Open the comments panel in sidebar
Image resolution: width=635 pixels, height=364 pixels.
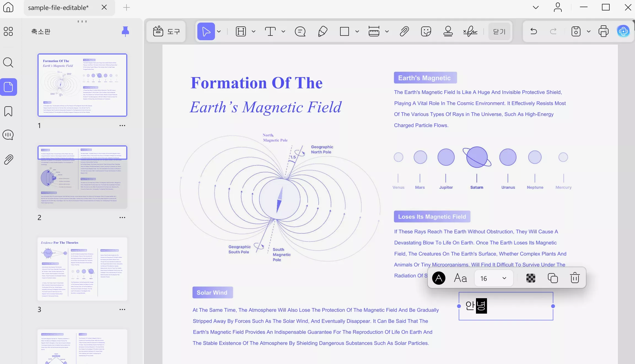[8, 135]
